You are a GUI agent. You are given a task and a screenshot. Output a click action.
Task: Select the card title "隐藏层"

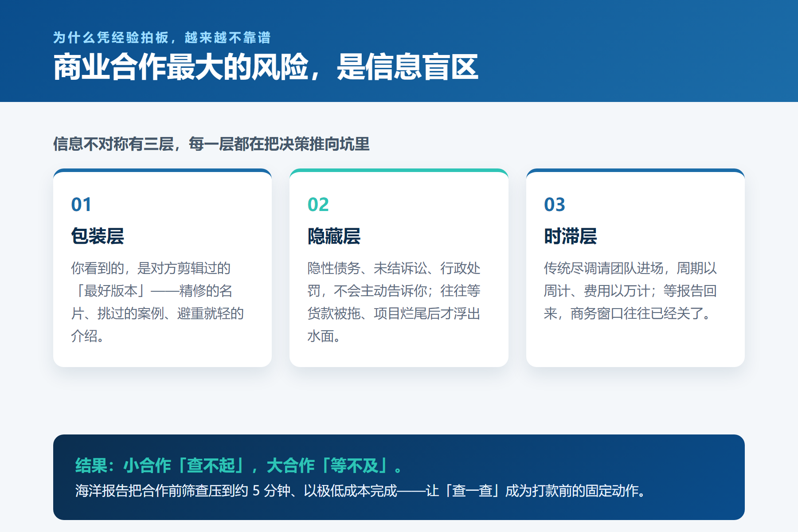(x=334, y=236)
